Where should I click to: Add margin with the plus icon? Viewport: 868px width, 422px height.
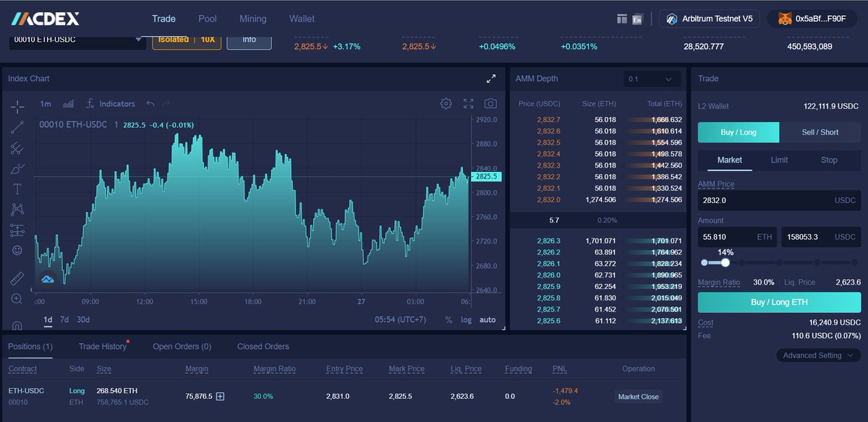point(220,396)
